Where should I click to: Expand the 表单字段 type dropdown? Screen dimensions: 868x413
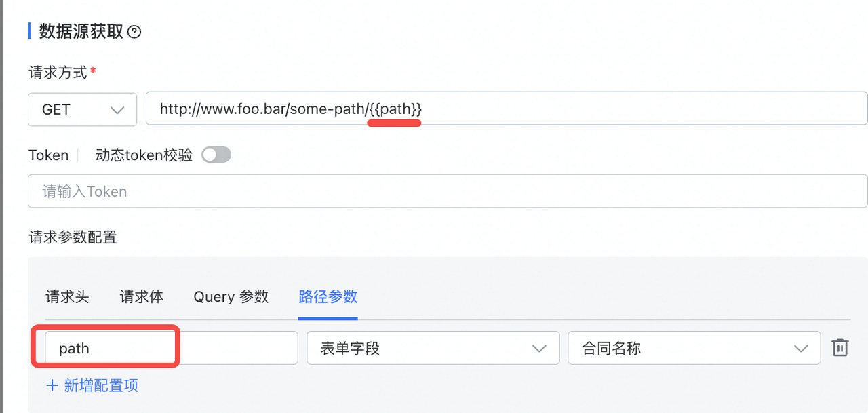click(433, 348)
